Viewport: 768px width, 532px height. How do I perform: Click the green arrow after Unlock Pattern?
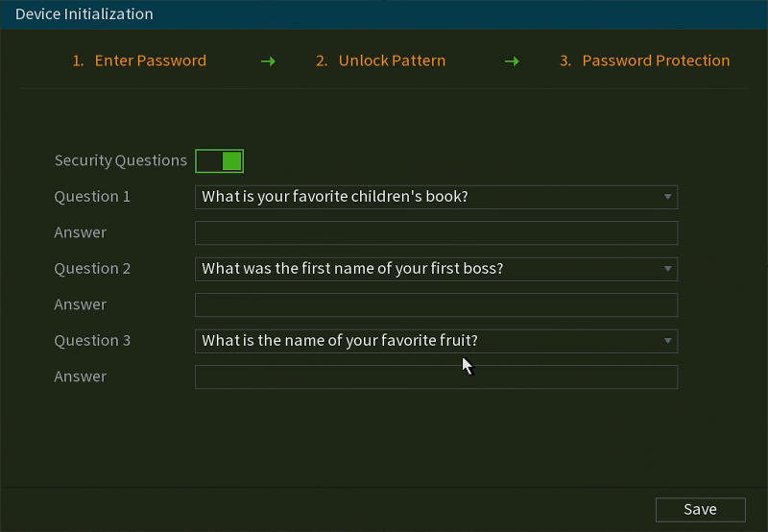[512, 61]
